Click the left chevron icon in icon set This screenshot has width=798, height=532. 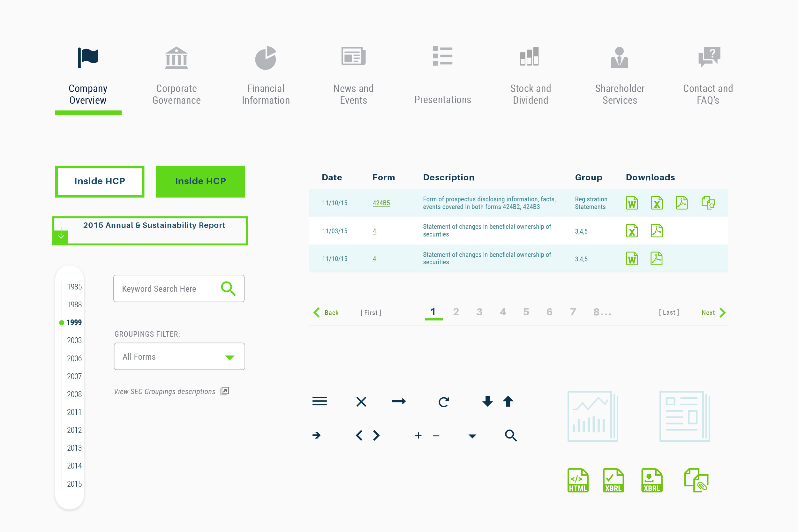pos(359,435)
